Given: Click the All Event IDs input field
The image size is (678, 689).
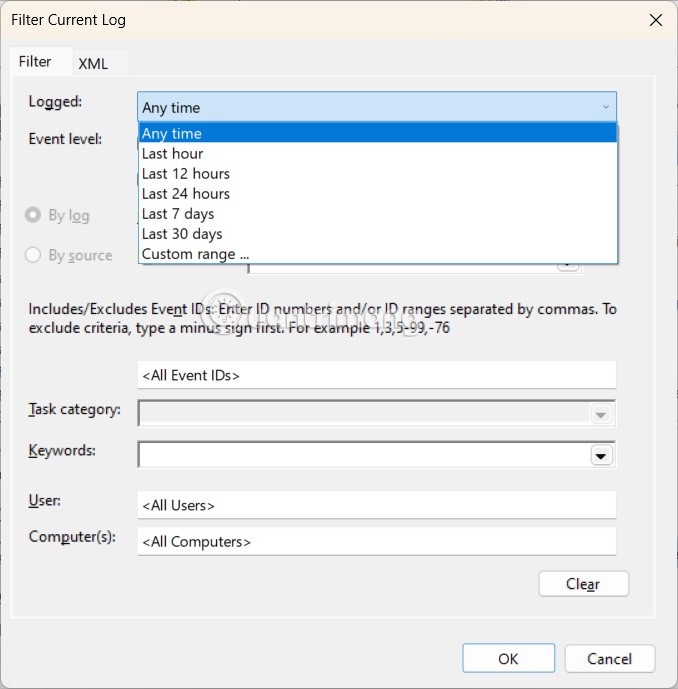Looking at the screenshot, I should coord(377,375).
